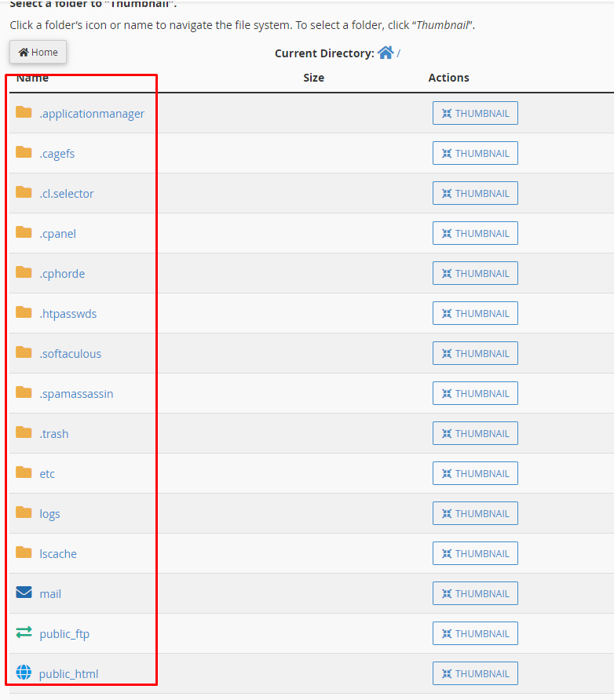Click the mail envelope icon
Image resolution: width=614 pixels, height=700 pixels.
pos(24,592)
